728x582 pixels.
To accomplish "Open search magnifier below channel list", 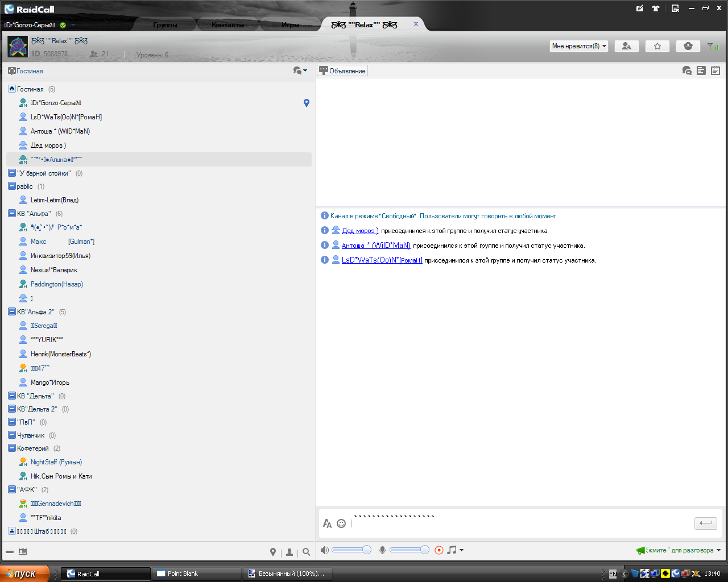I will click(x=307, y=552).
